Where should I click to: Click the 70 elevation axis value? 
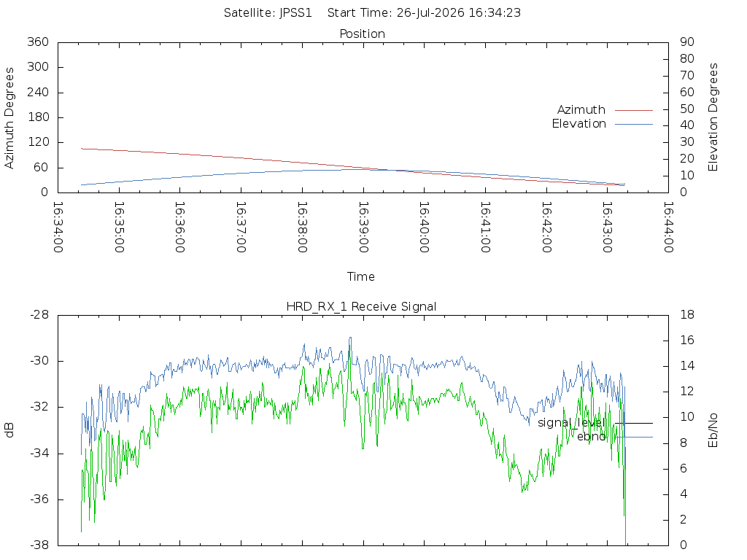point(686,75)
